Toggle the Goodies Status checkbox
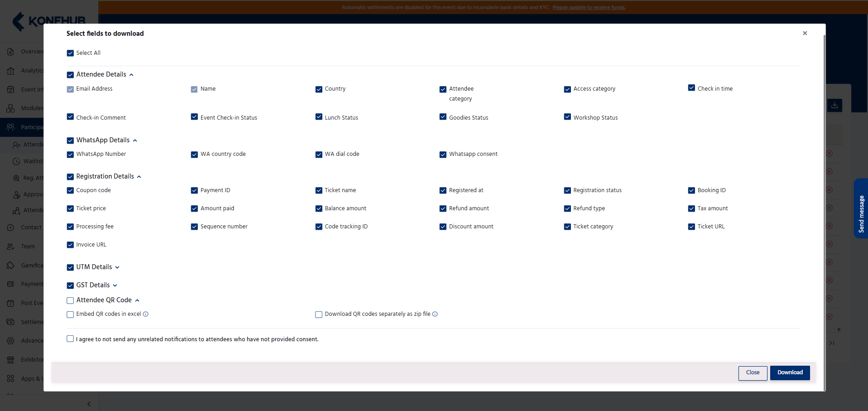This screenshot has width=868, height=411. [x=443, y=117]
